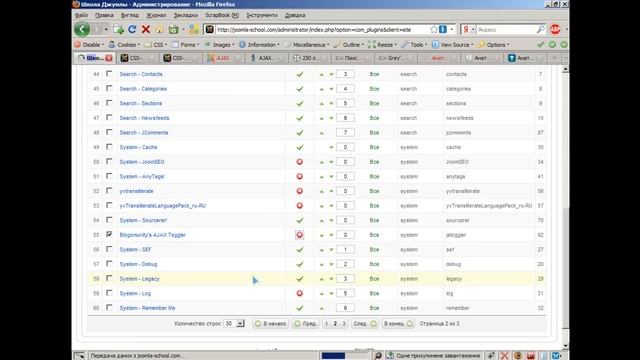Click the Пред. previous page button
The image size is (640, 360).
305,323
